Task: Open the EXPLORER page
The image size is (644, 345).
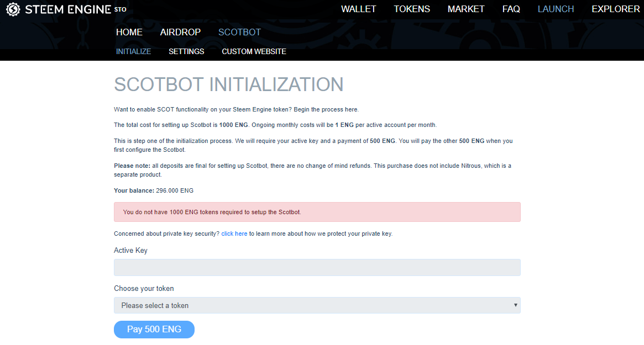Action: click(x=615, y=9)
